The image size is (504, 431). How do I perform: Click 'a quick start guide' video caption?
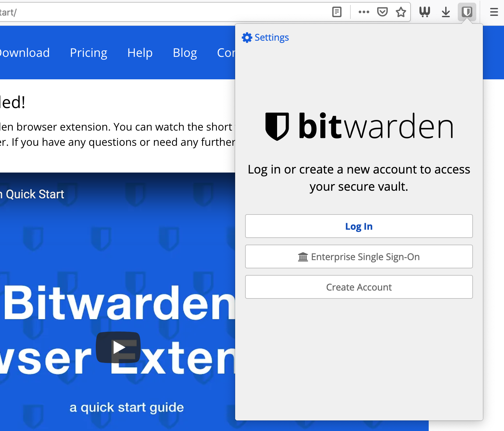127,408
